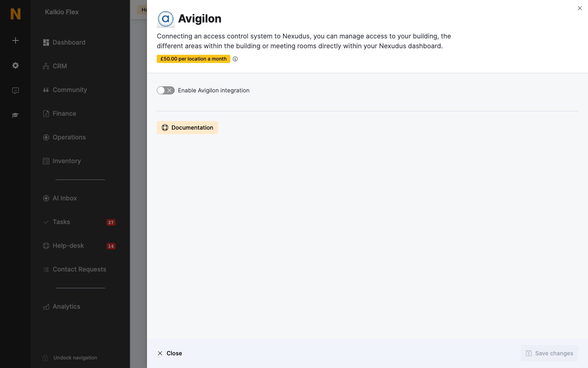Open Community in the navigation
The height and width of the screenshot is (368, 588).
click(x=65, y=90)
